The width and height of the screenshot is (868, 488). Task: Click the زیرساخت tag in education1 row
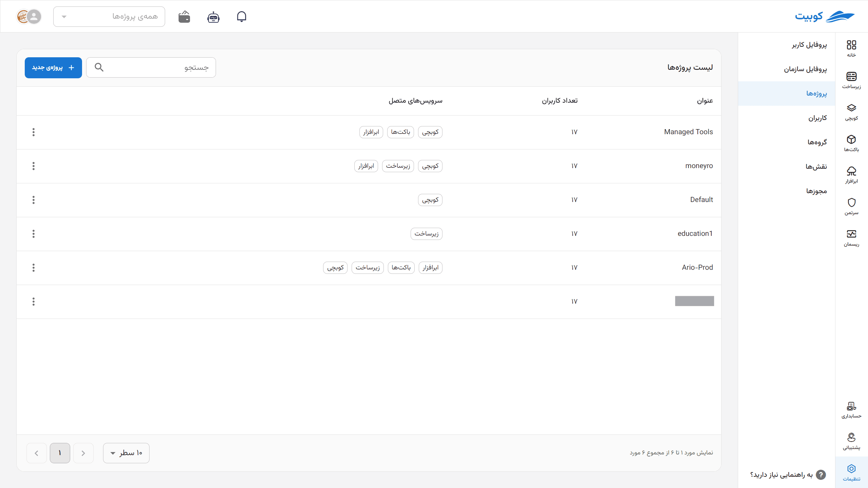427,234
